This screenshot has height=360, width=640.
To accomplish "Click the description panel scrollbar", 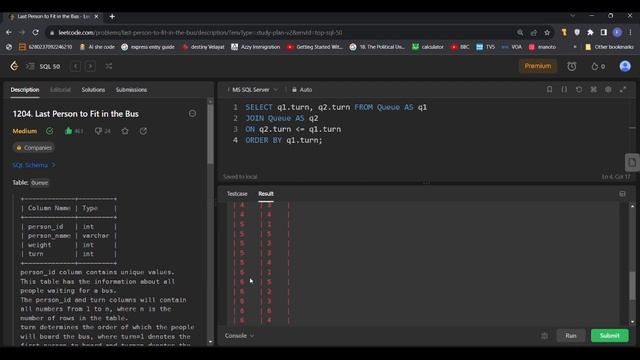I will (210, 135).
